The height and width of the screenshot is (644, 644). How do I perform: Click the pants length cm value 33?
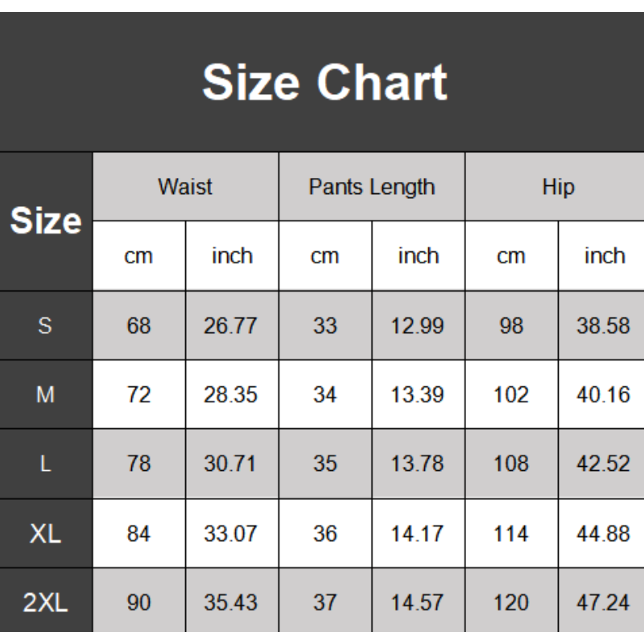coord(325,326)
